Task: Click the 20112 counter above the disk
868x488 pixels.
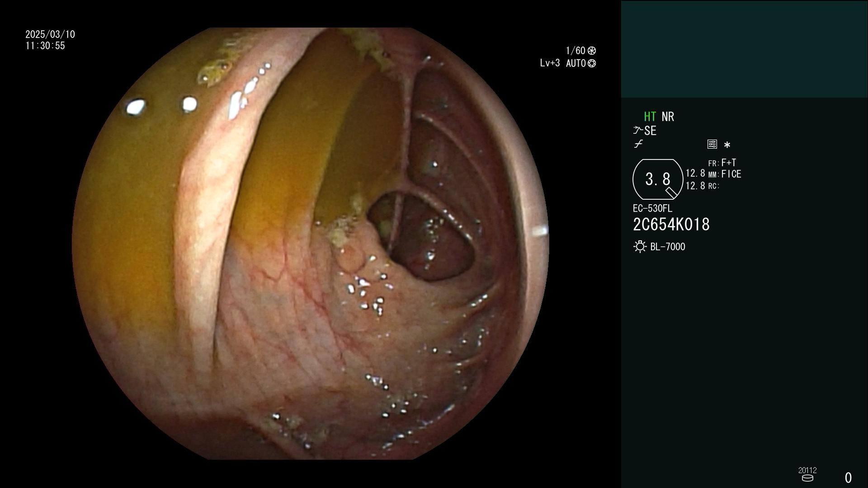Action: point(807,470)
